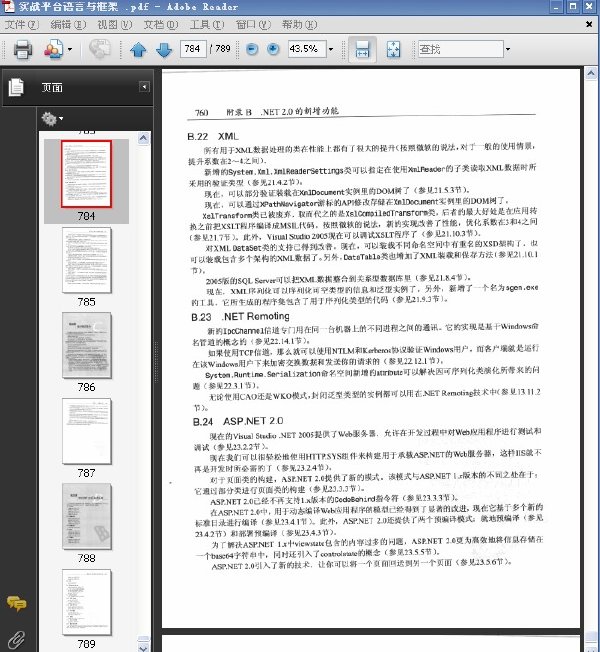600x652 pixels.
Task: Click the page header number 760
Action: 202,113
